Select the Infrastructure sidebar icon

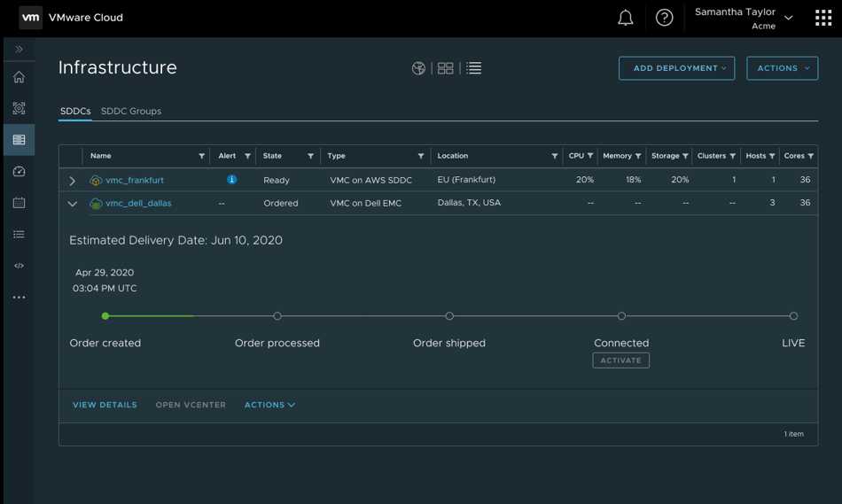tap(19, 140)
